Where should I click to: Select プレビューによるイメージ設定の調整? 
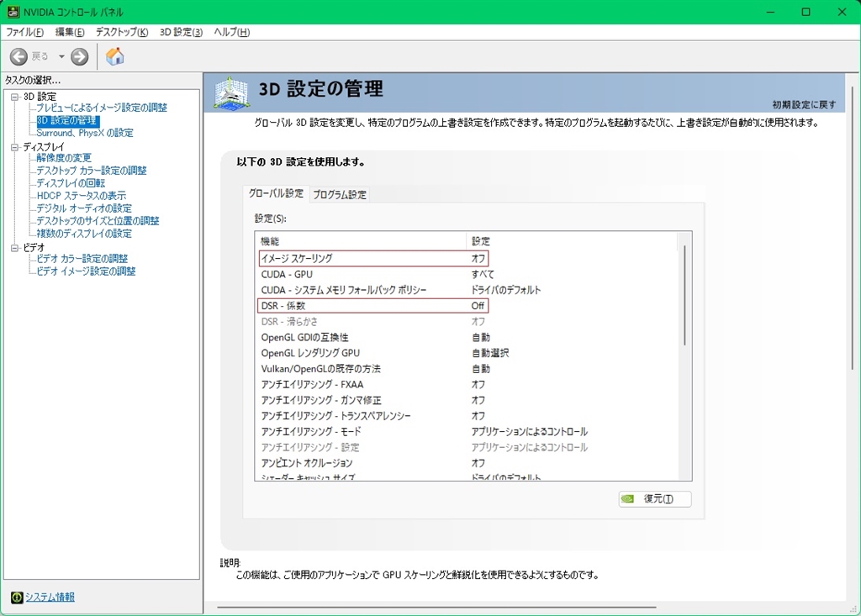coord(102,108)
